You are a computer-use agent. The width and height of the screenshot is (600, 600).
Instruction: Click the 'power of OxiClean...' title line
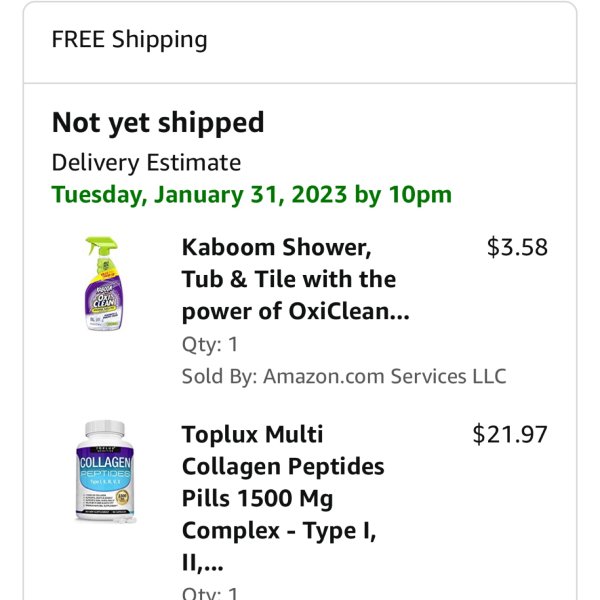295,311
